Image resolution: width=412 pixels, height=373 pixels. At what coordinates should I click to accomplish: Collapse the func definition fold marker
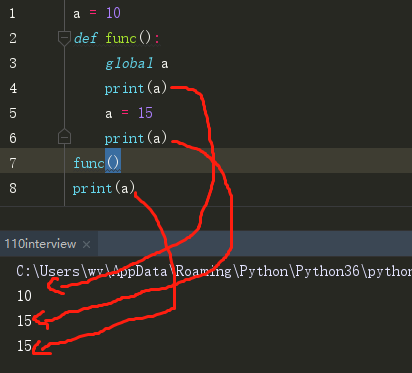(64, 38)
